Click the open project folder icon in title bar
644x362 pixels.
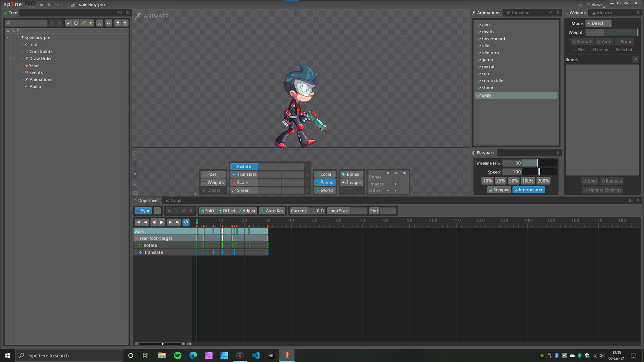click(40, 5)
